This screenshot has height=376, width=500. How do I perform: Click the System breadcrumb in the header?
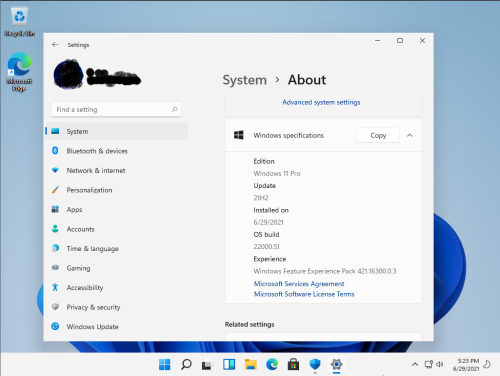[x=245, y=80]
